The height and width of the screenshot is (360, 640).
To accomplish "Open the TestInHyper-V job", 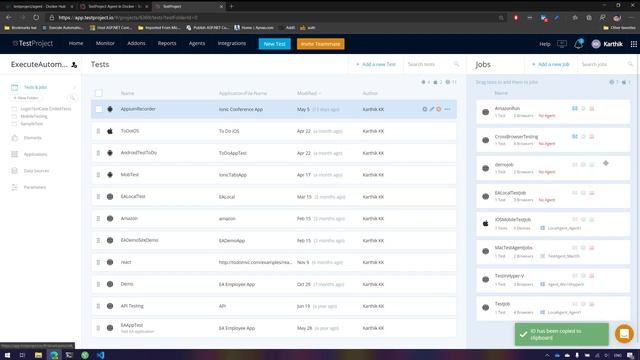I will (509, 276).
